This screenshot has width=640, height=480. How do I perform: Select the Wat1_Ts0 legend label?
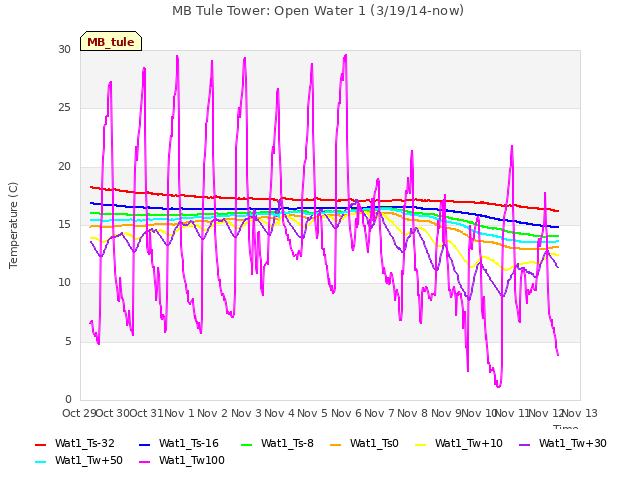click(x=374, y=444)
